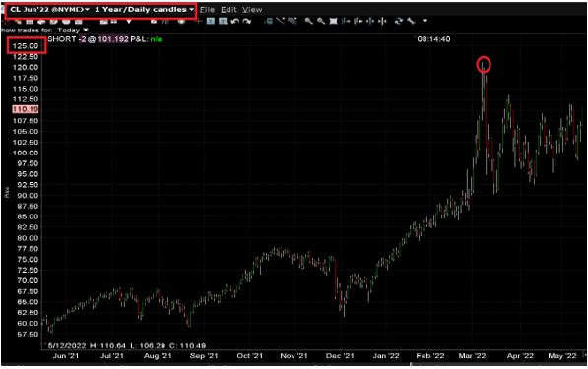Click the compress bars inward icon
588x369 pixels.
click(382, 21)
